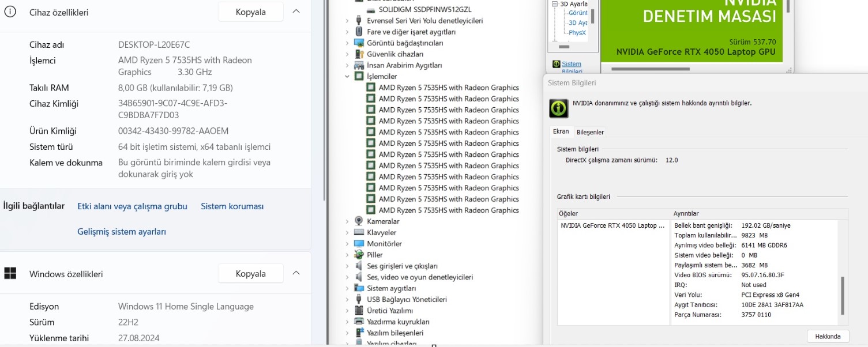This screenshot has width=868, height=347.
Task: Collapse the Windows özellikleri section chevron
Action: [x=296, y=273]
